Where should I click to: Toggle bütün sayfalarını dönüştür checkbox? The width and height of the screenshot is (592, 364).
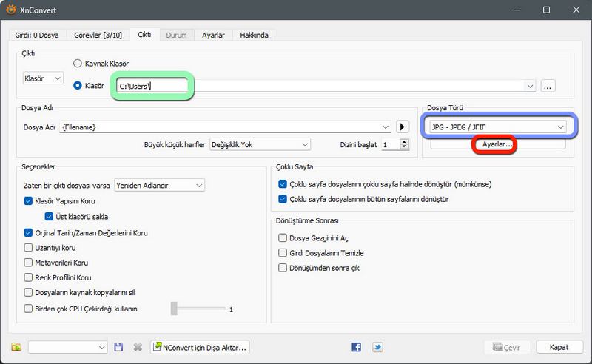tap(283, 199)
